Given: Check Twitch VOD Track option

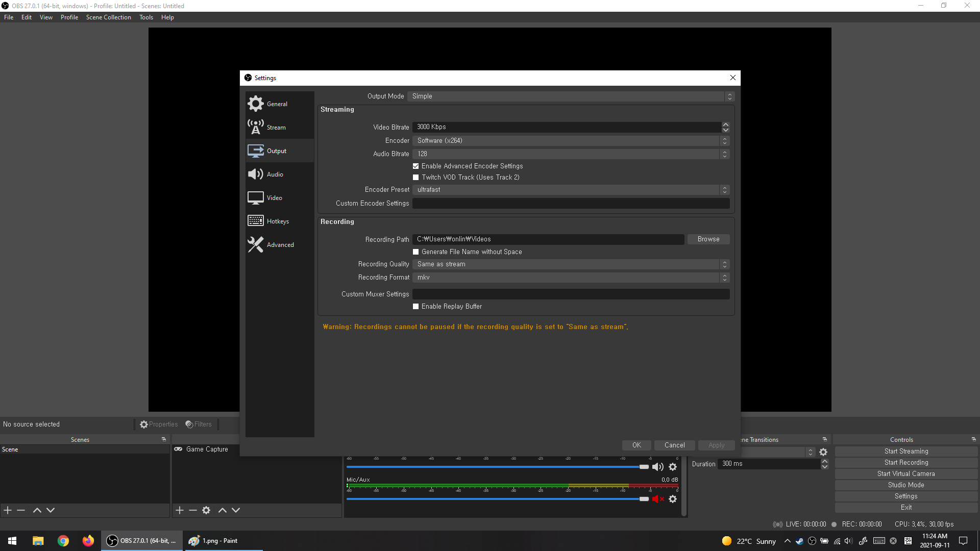Looking at the screenshot, I should coord(416,178).
